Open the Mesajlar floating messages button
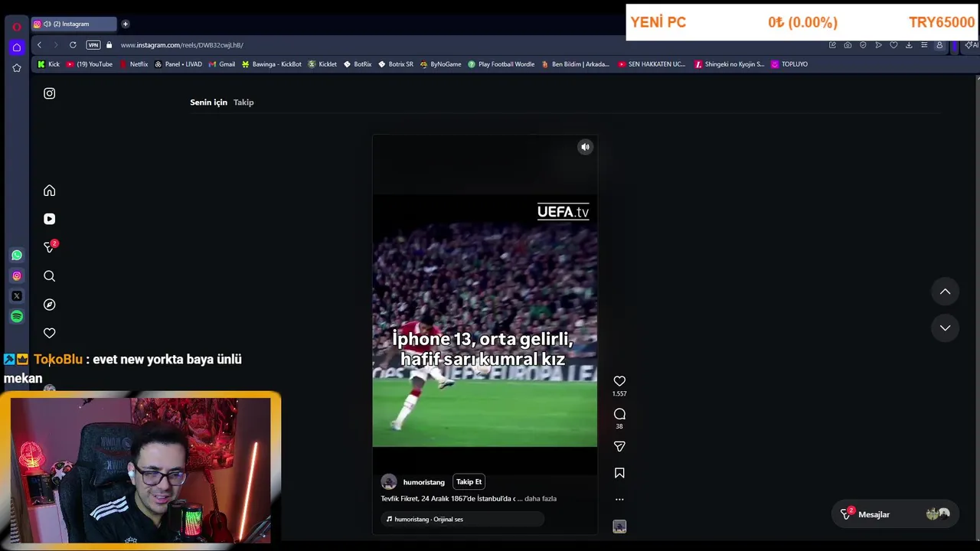 coord(895,514)
